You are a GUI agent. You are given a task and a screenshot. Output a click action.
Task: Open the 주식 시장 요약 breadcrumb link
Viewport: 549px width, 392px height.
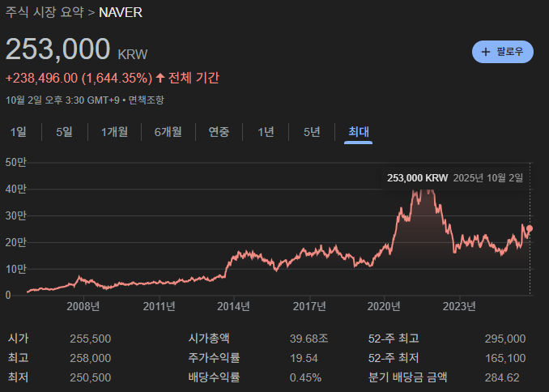tap(45, 13)
